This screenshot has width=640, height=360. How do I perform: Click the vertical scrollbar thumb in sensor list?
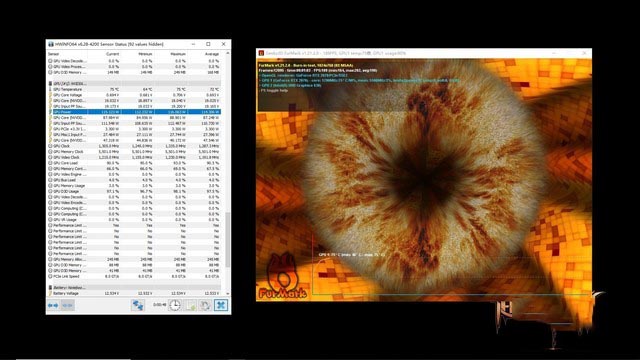[227, 240]
